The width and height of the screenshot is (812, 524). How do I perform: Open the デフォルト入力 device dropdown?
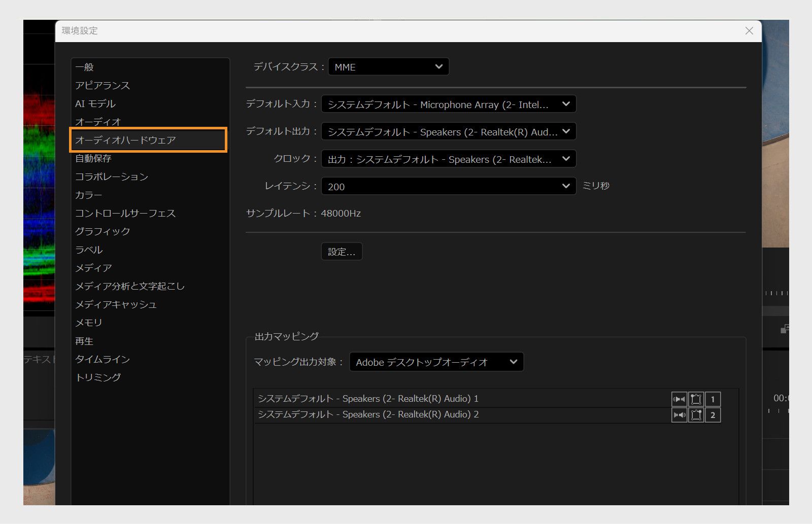[449, 104]
